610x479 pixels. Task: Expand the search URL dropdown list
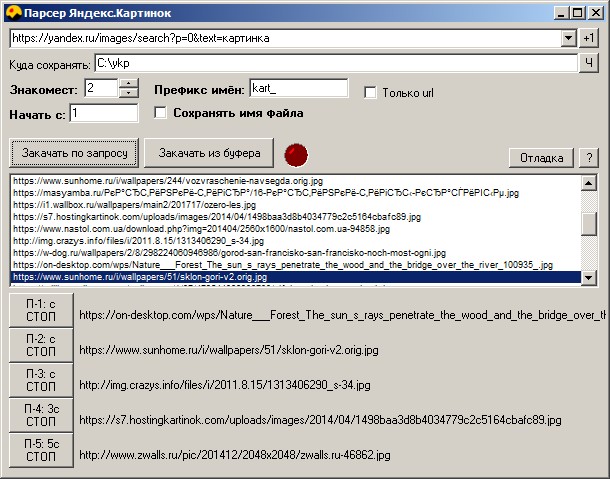[x=568, y=39]
